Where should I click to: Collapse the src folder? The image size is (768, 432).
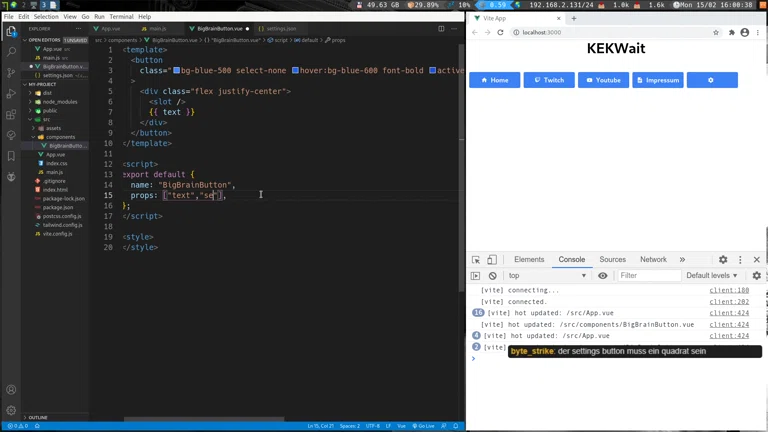coord(46,120)
